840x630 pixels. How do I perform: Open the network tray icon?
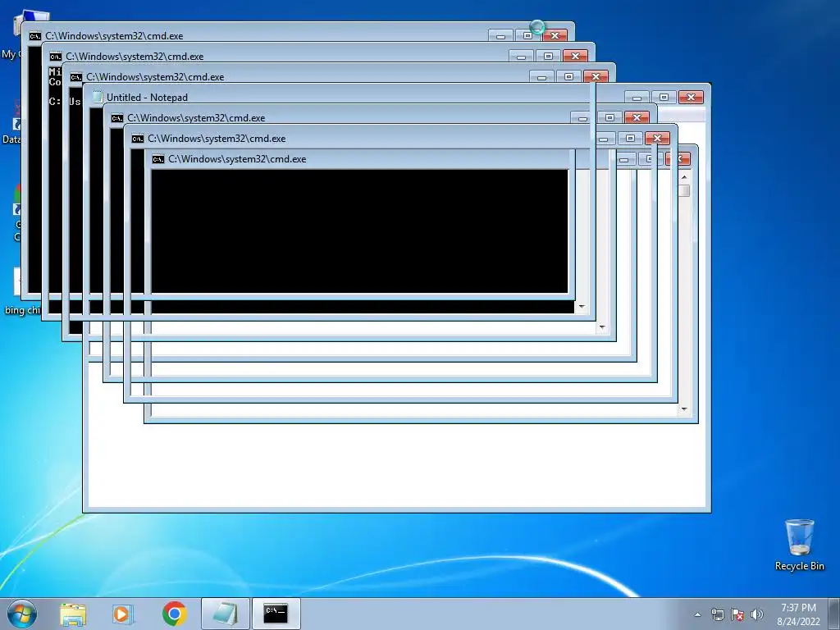[717, 614]
